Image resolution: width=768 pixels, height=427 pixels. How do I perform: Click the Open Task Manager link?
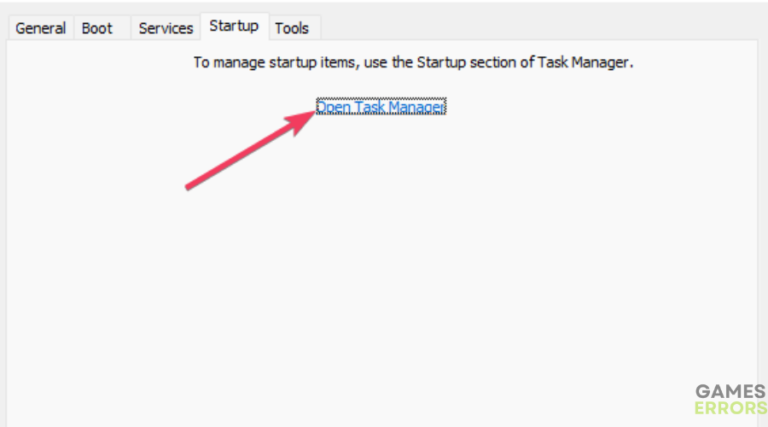[381, 107]
